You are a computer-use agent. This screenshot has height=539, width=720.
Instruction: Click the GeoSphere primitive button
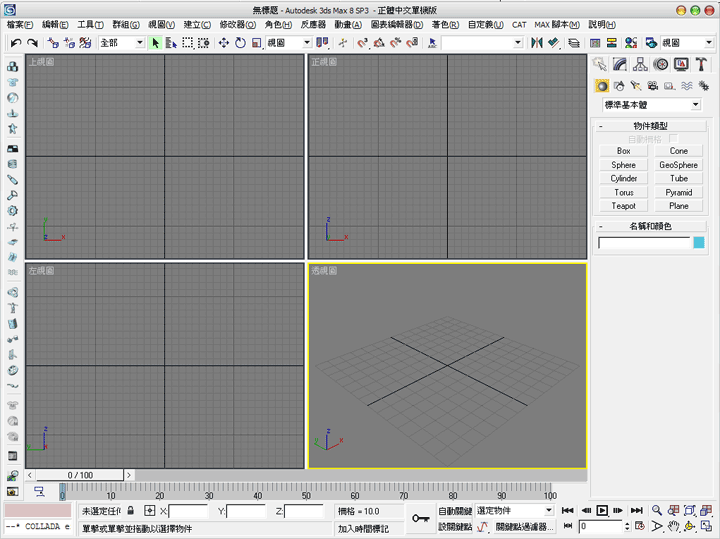click(x=679, y=165)
